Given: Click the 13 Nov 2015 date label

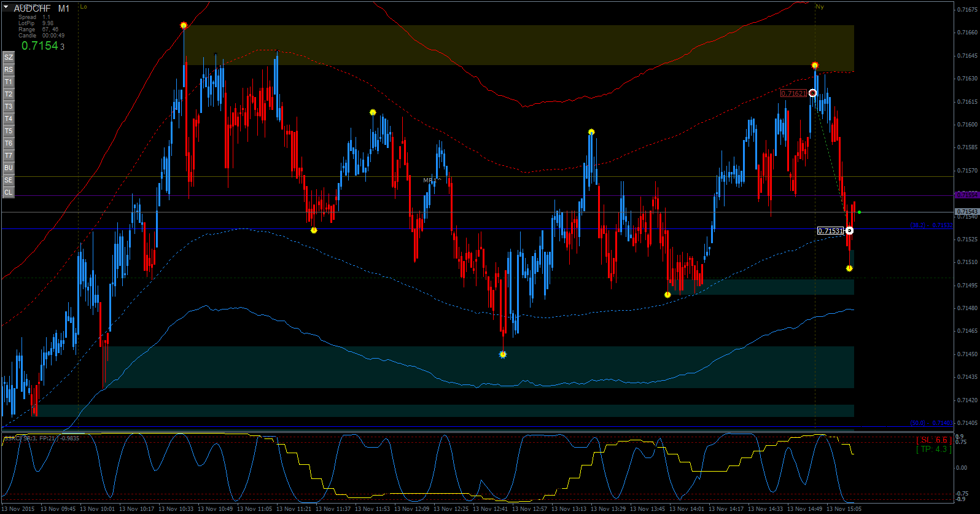Looking at the screenshot, I should click(18, 508).
